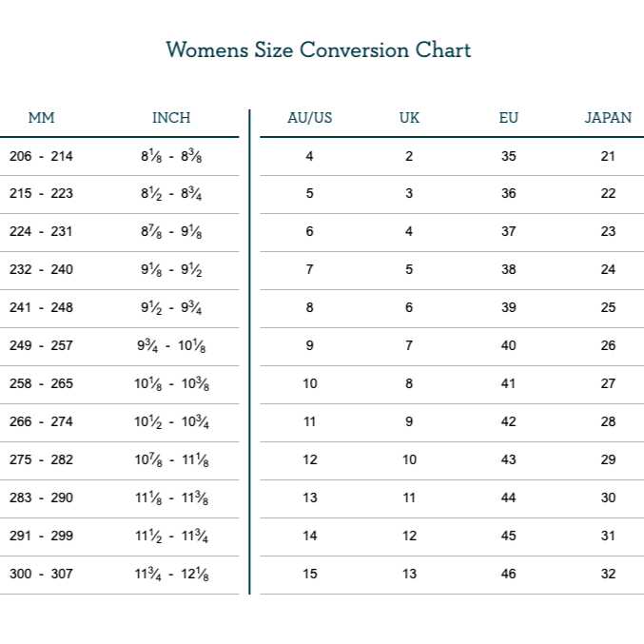Click AU/US size 10 cell

tap(309, 384)
